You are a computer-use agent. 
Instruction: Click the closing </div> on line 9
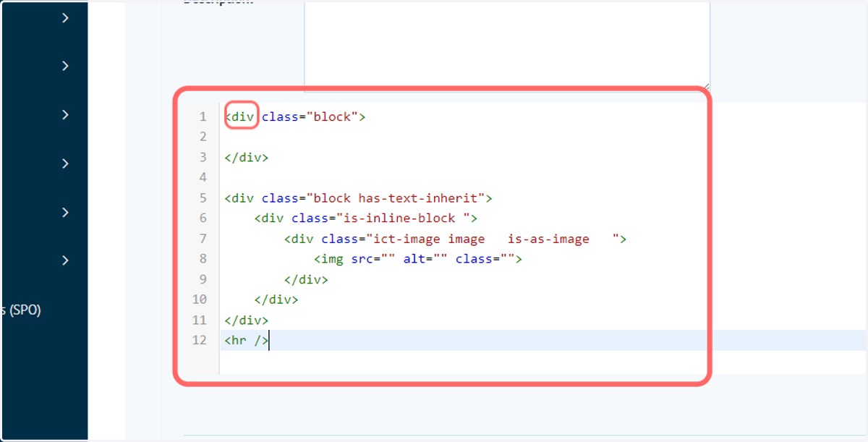(306, 279)
